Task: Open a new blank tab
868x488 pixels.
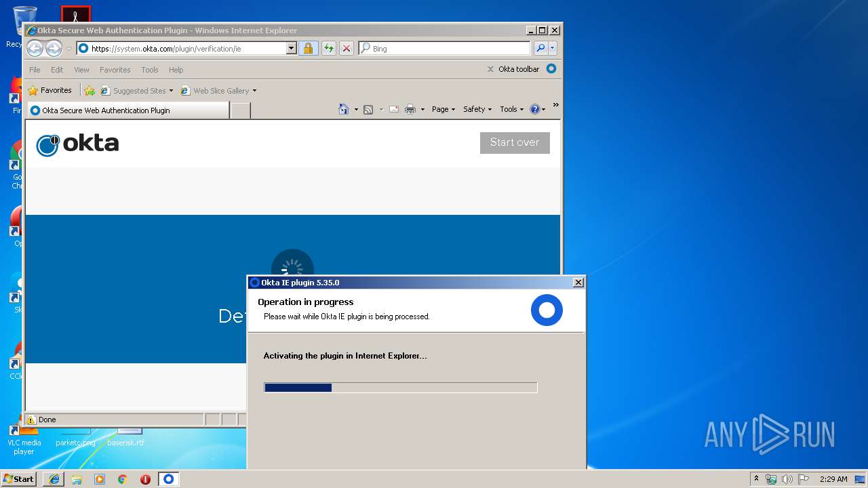Action: click(240, 110)
